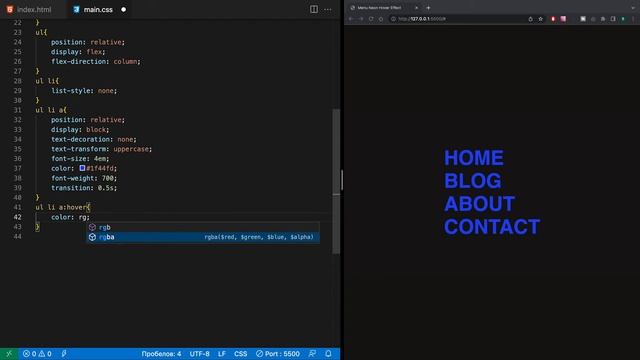The image size is (640, 360).
Task: Click the 'list-style: none;' line
Action: 84,91
